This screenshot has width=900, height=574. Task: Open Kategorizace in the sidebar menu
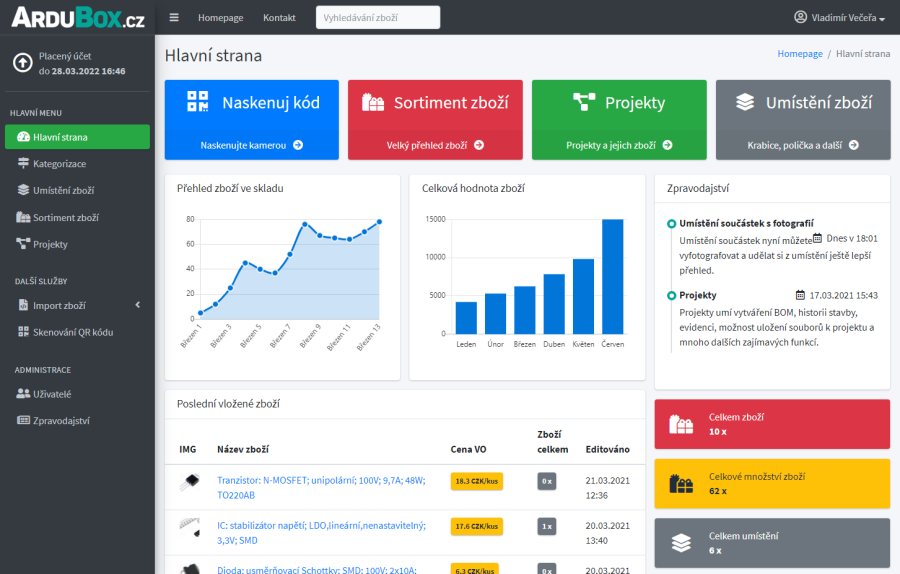tap(59, 163)
